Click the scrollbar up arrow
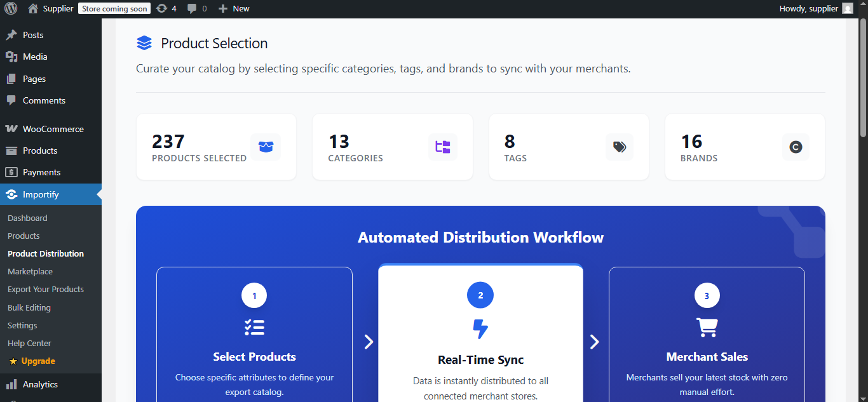This screenshot has height=402, width=868. point(863,5)
